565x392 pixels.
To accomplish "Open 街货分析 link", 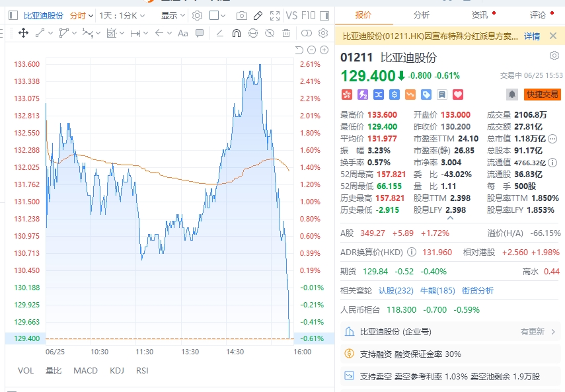I will click(x=477, y=290).
